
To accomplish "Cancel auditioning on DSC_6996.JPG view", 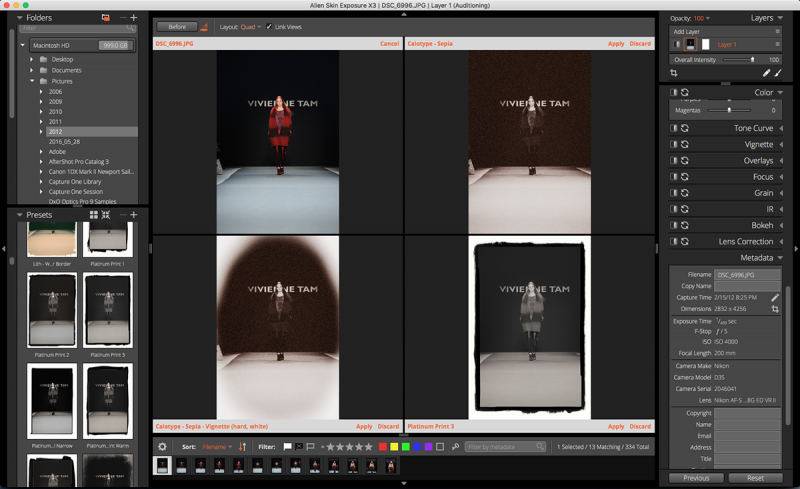I will (389, 44).
